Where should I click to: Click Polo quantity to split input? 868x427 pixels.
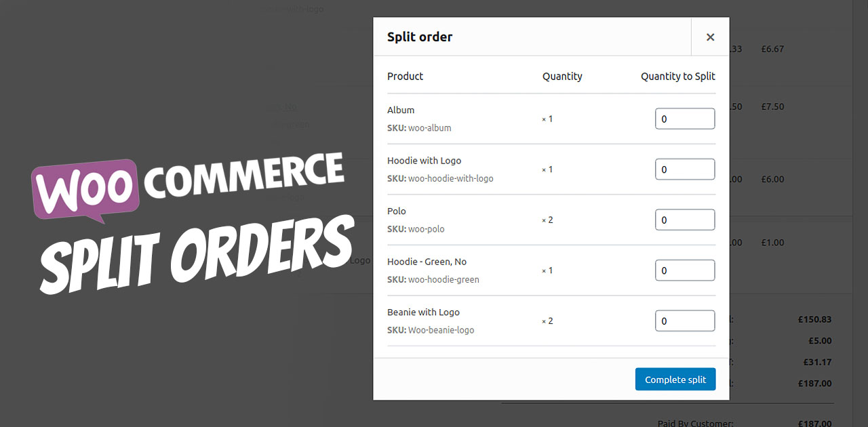[684, 220]
